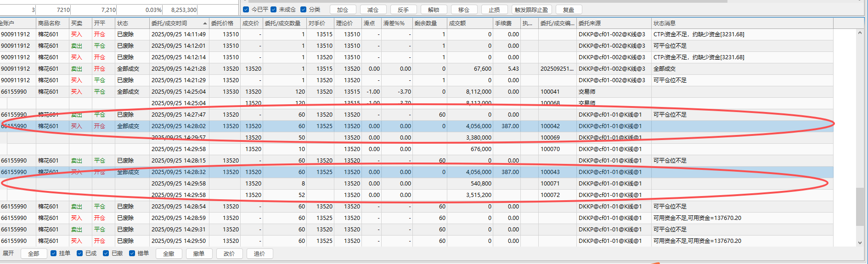Click the scroll up arrow of the order table

[860, 33]
